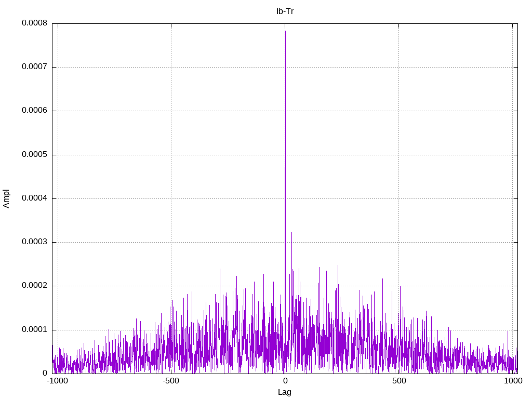532x399 pixels.
Task: Click the y-axis value 0.0007
Action: point(34,67)
